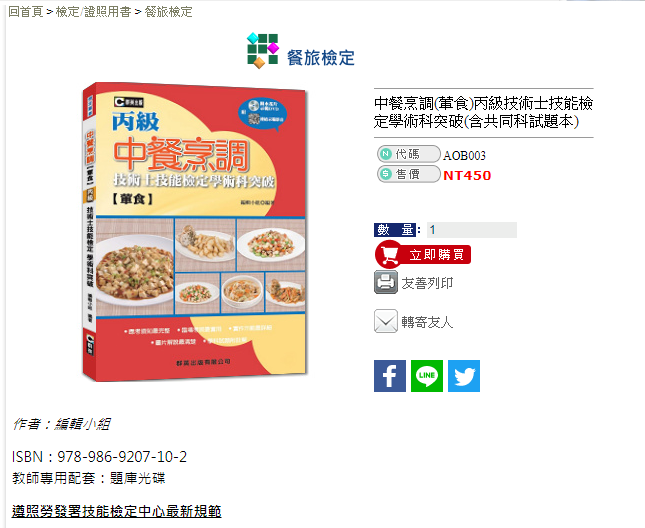This screenshot has height=528, width=645.
Task: Share this page via LINE
Action: (427, 376)
